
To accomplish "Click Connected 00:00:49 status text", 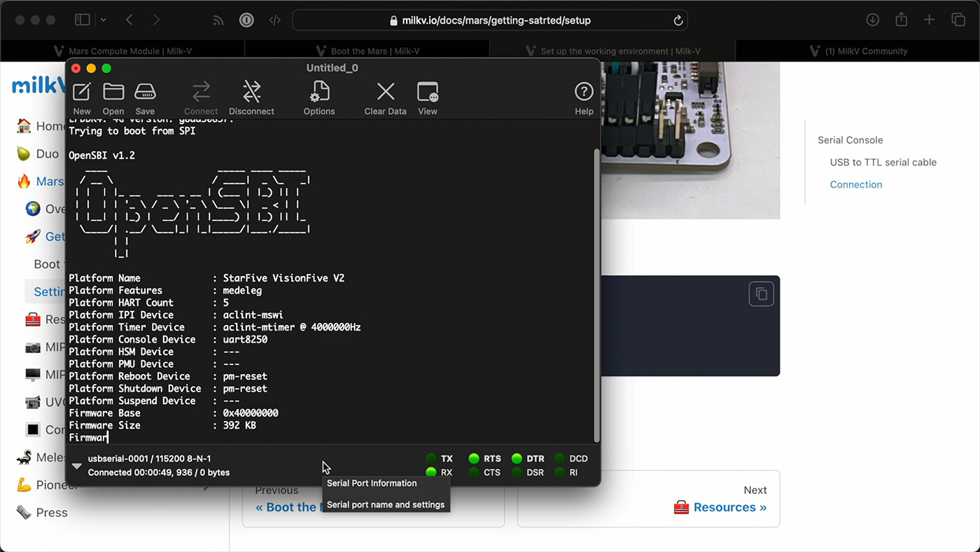I will (158, 472).
